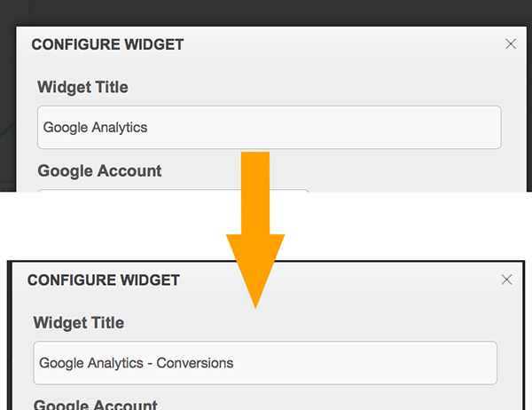Close the lower Configure Widget dialog
The image size is (532, 410).
(x=506, y=280)
